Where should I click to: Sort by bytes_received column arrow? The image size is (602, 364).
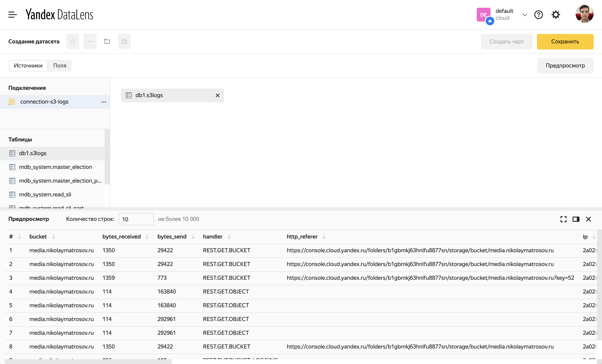click(147, 237)
